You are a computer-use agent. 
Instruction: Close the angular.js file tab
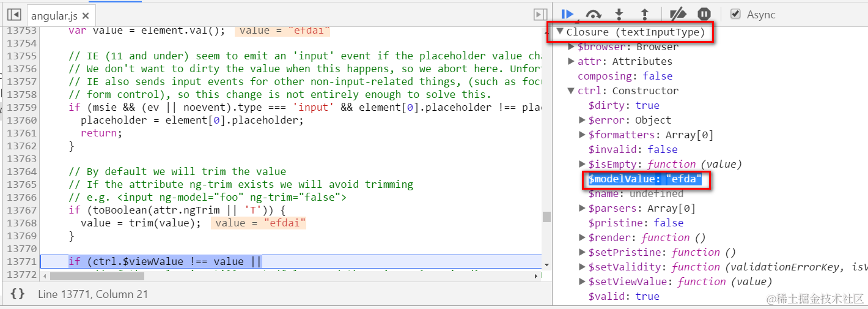tap(85, 16)
